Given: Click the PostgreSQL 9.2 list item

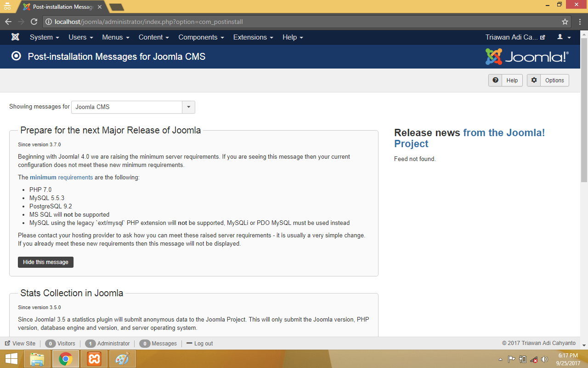Looking at the screenshot, I should [51, 206].
